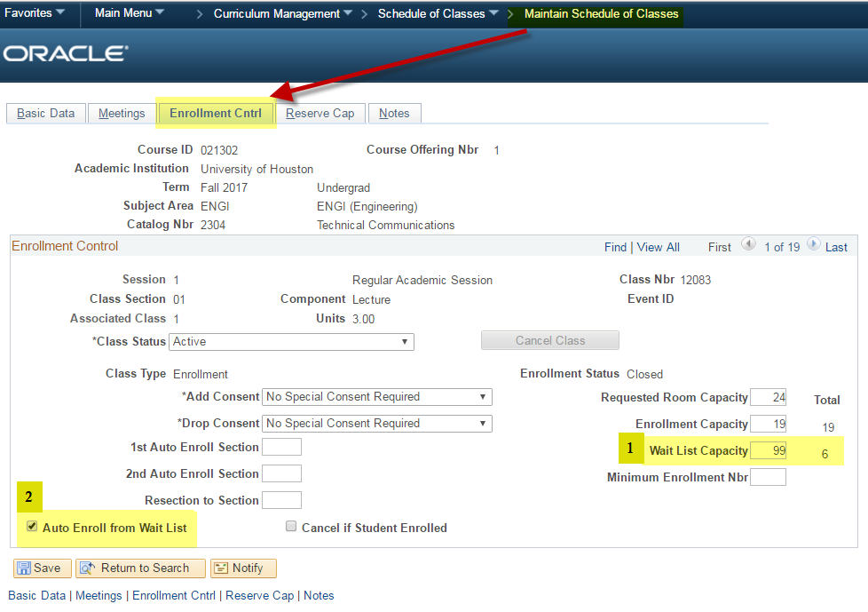Open the Favorites menu
The width and height of the screenshot is (868, 612).
tap(35, 13)
